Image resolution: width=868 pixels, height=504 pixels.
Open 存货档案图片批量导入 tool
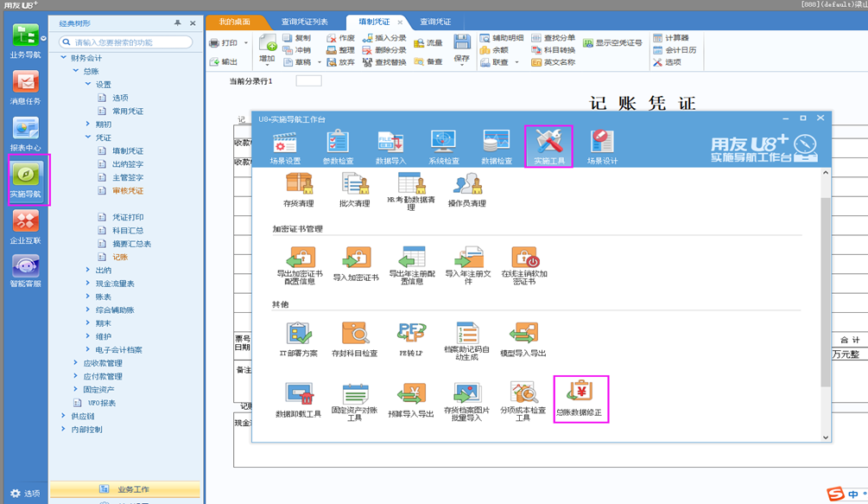point(466,401)
